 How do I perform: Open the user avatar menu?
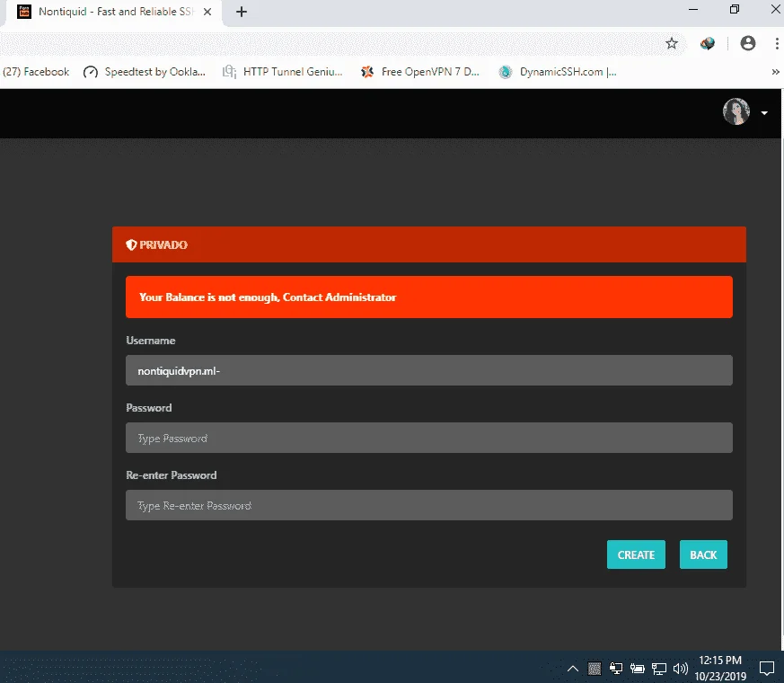736,111
